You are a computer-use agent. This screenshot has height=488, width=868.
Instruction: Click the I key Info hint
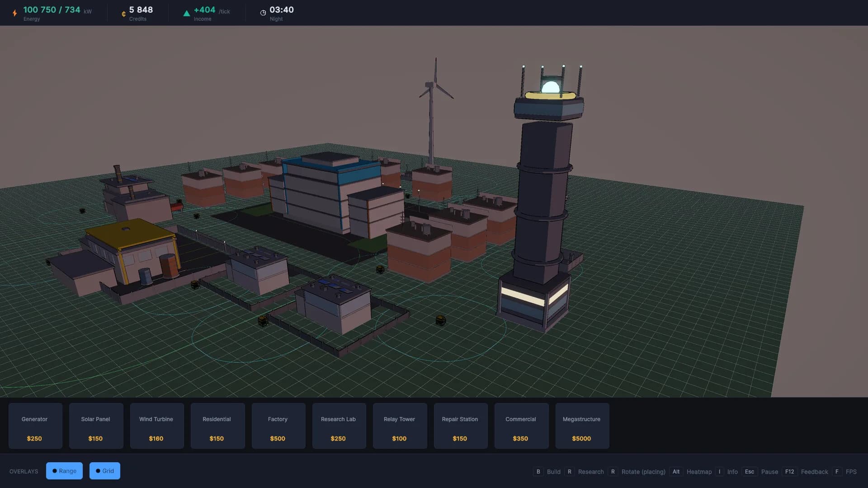(x=719, y=472)
